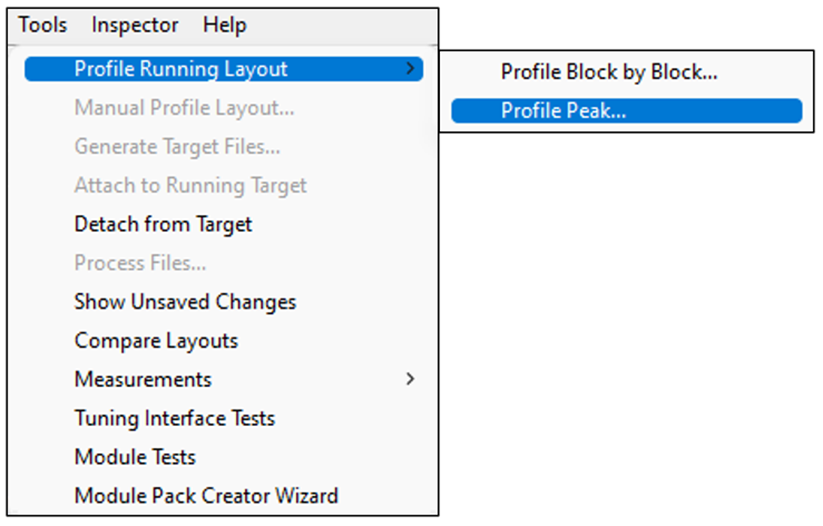Click Manual Profile Layout menu item
823x526 pixels.
(184, 108)
